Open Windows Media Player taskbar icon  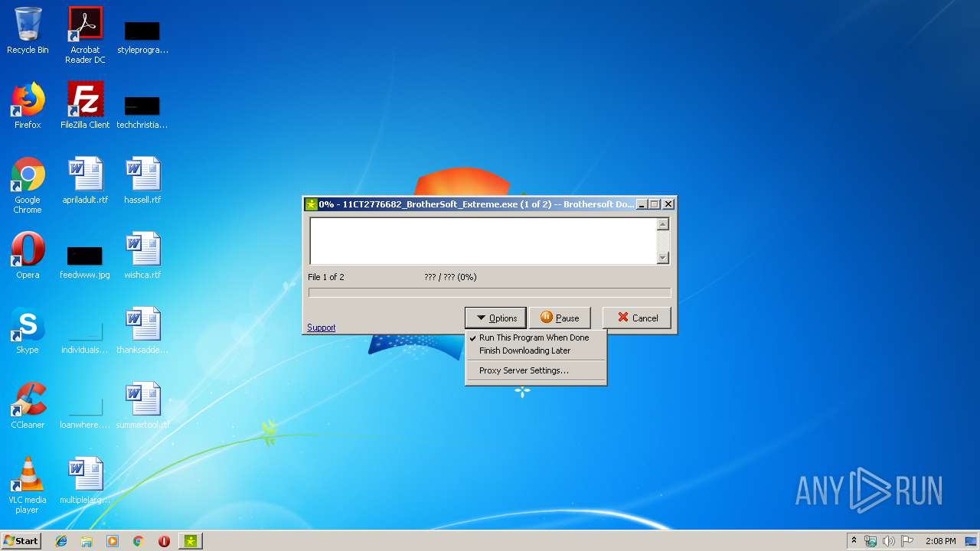pos(113,541)
